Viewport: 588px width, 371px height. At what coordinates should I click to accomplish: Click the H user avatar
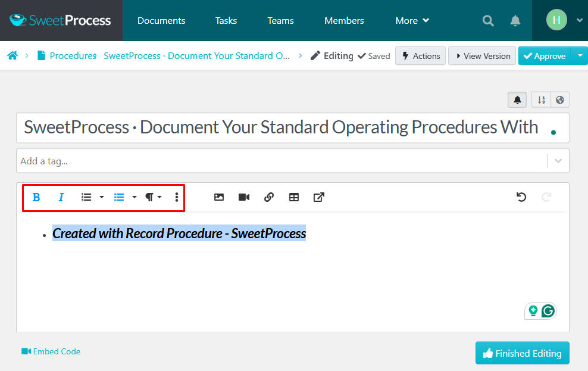coord(556,20)
